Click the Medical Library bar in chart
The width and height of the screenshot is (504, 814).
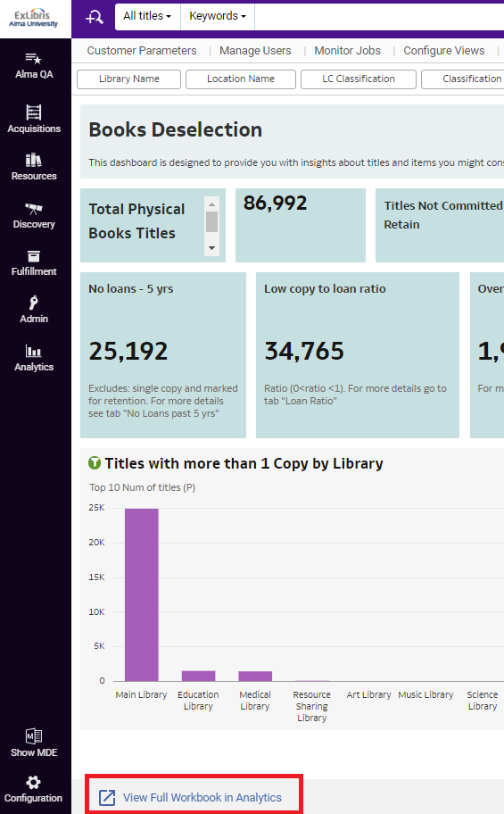pyautogui.click(x=255, y=676)
